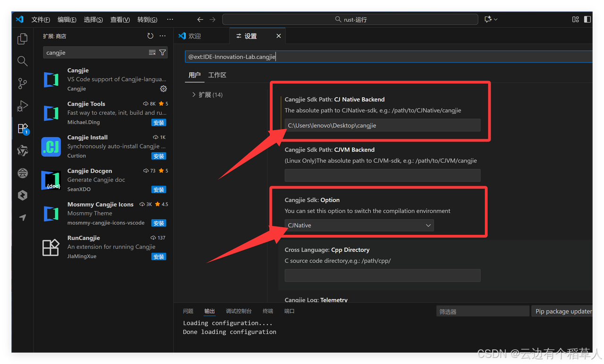Customize layout icon in title bar
Viewport: 604px width, 364px height.
[575, 19]
